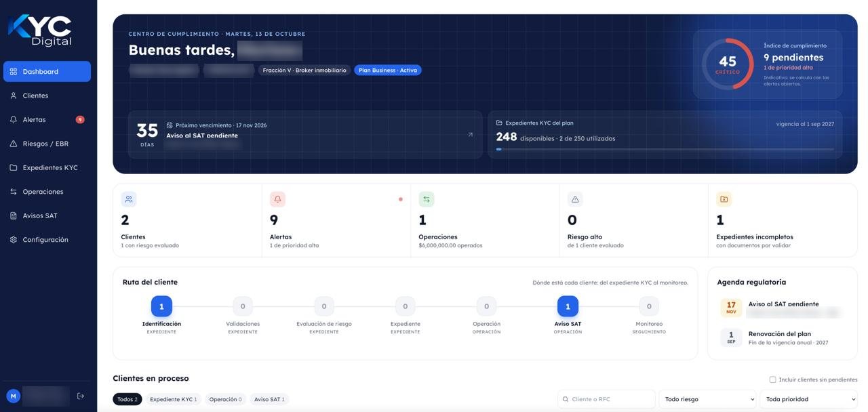
Task: Click the compliance index 45 gauge
Action: [x=728, y=64]
